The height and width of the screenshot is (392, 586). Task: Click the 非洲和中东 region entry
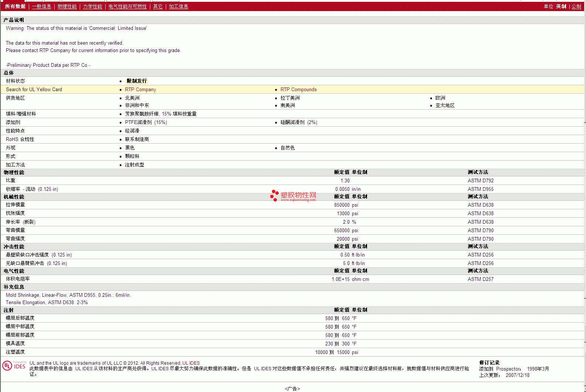[137, 106]
